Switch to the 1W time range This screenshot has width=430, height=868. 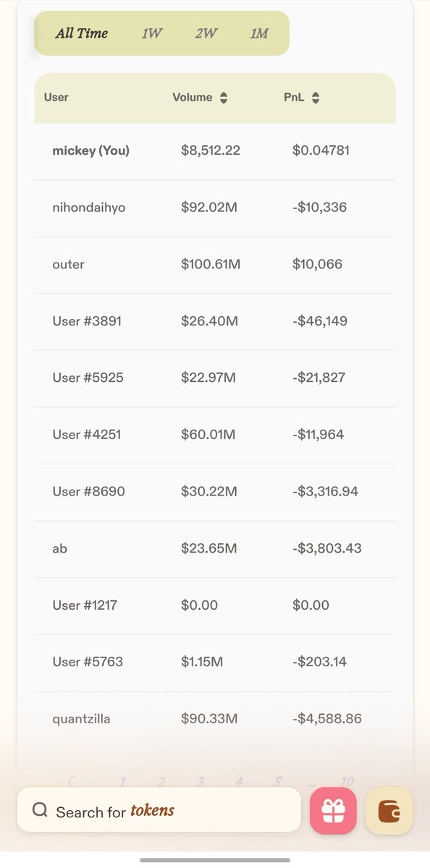[152, 33]
